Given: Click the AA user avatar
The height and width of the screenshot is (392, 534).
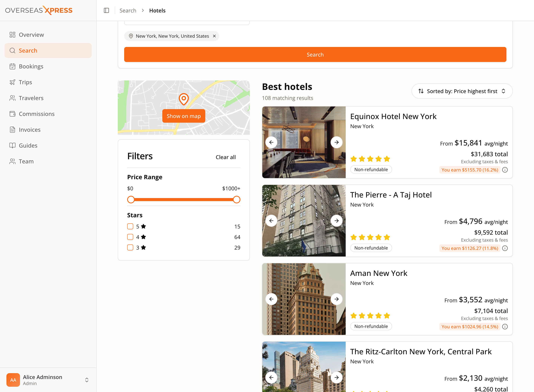Looking at the screenshot, I should tap(13, 380).
